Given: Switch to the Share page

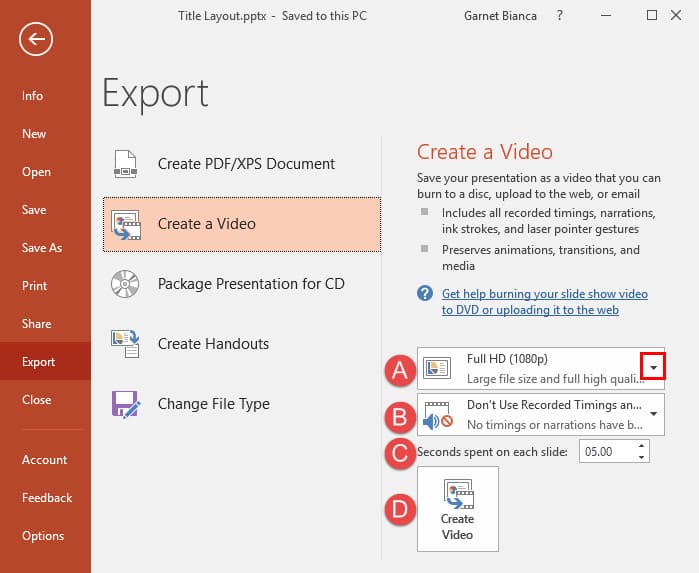Looking at the screenshot, I should tap(37, 324).
